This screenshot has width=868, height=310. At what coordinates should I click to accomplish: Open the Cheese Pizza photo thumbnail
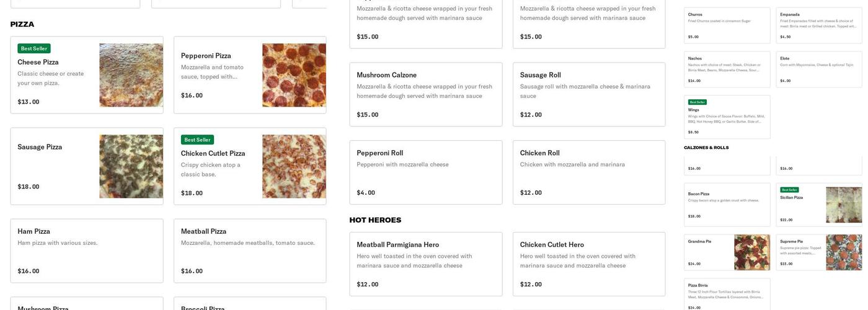pyautogui.click(x=131, y=75)
